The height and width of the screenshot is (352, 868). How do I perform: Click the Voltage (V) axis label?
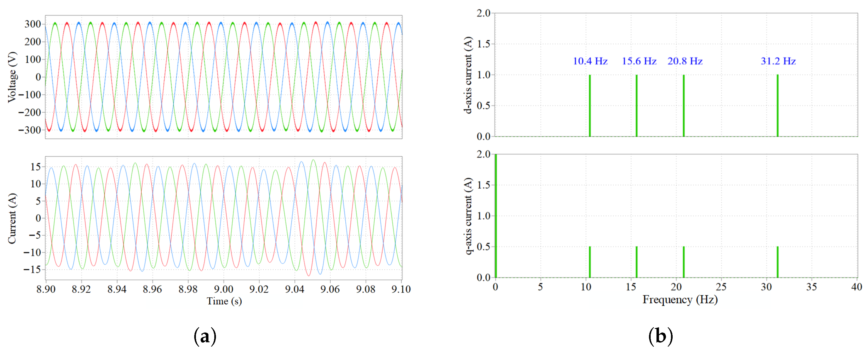pos(12,77)
